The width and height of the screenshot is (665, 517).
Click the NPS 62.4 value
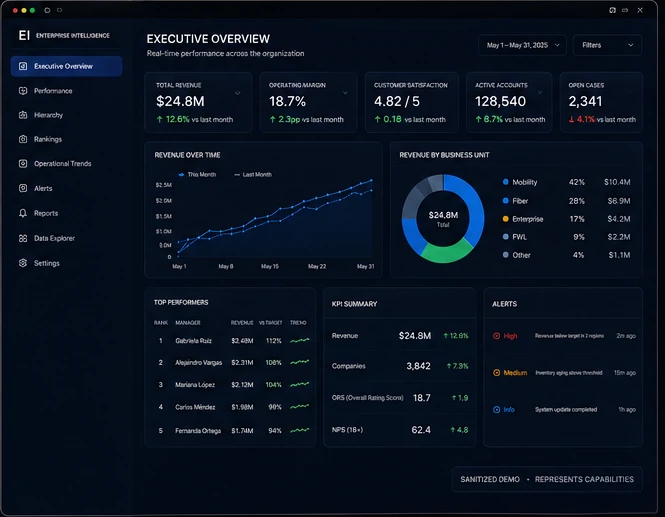coord(421,430)
